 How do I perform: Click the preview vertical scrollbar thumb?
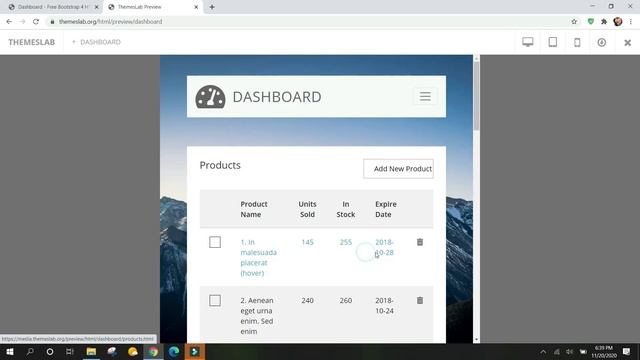(476, 96)
